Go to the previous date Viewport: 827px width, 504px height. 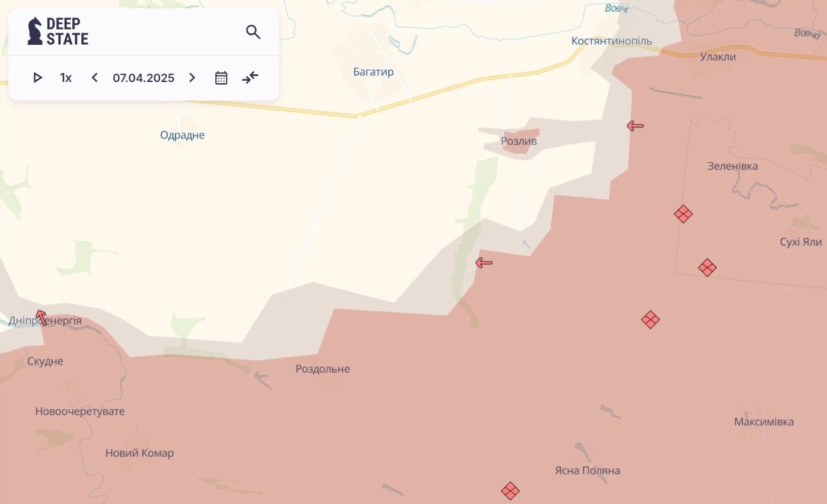point(95,78)
